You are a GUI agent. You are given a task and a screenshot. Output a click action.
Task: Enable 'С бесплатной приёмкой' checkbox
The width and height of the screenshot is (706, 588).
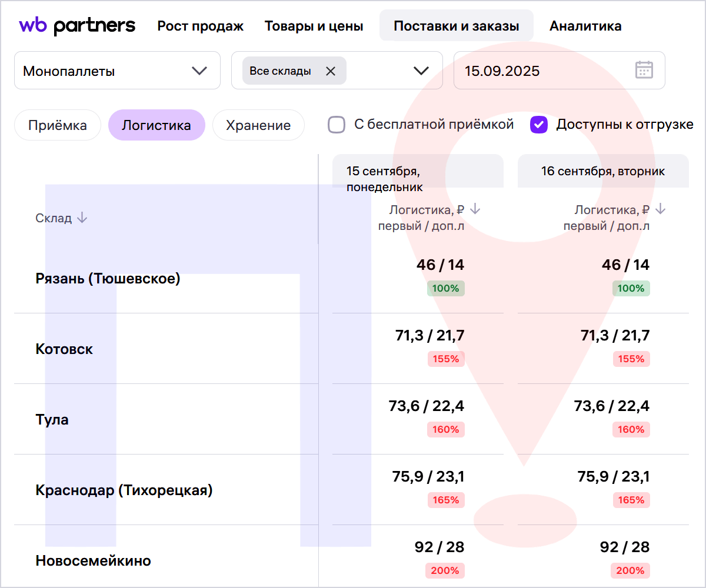337,125
